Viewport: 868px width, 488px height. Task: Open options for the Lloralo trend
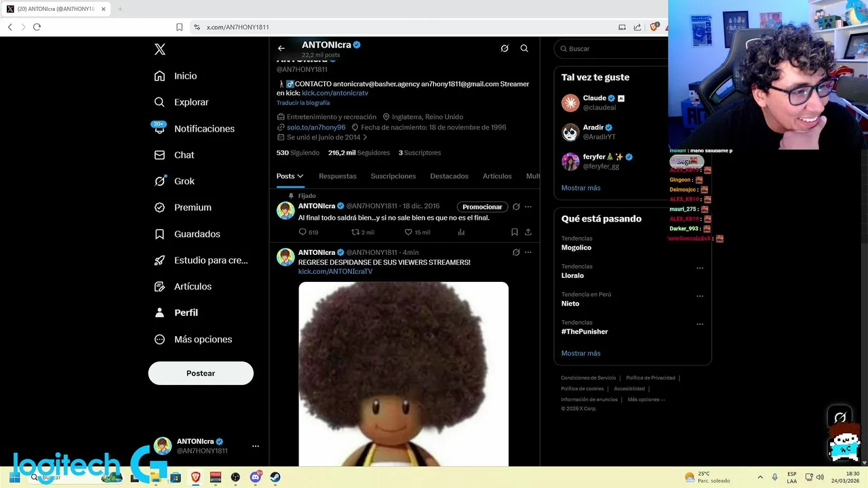pyautogui.click(x=700, y=268)
